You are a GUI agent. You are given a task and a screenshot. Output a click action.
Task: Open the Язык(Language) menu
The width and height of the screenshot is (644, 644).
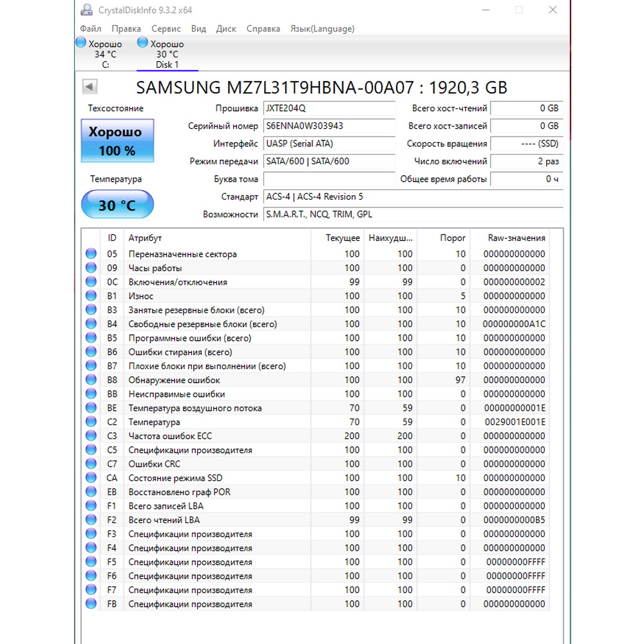pyautogui.click(x=323, y=29)
